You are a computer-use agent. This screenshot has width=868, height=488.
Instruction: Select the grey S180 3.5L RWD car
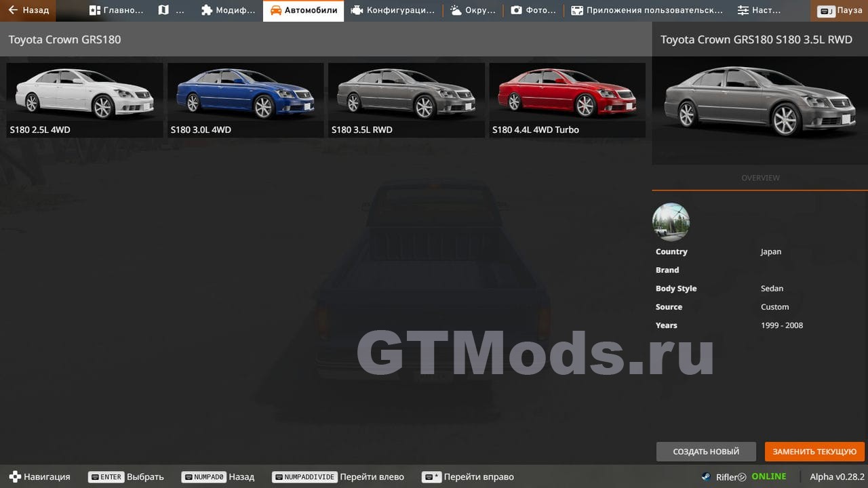pyautogui.click(x=406, y=100)
